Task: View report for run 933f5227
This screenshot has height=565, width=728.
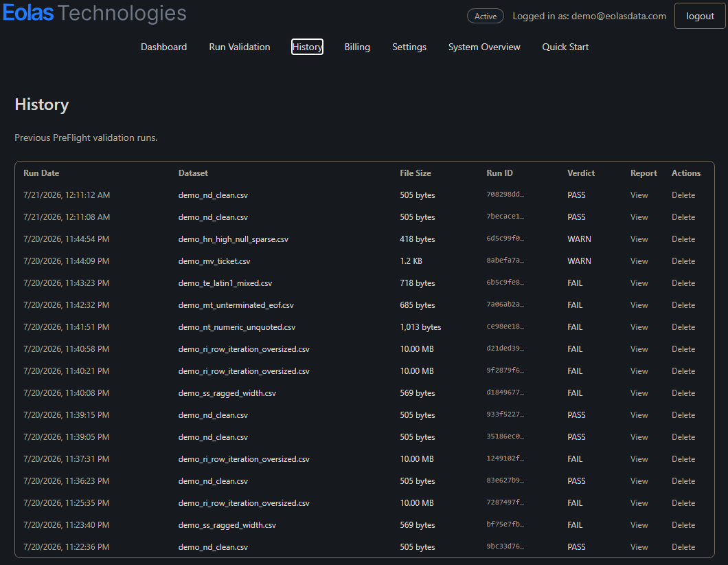Action: click(x=639, y=415)
